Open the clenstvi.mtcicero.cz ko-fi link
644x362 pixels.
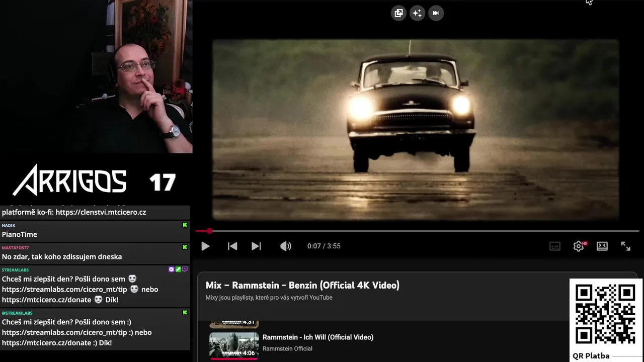pos(101,212)
